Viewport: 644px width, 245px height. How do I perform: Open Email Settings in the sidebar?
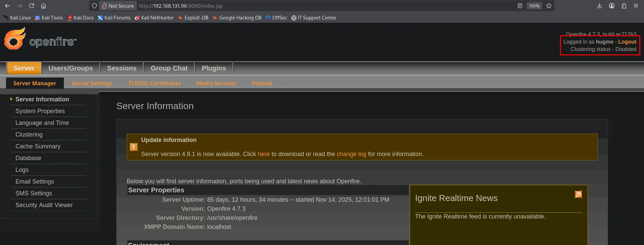pos(35,182)
